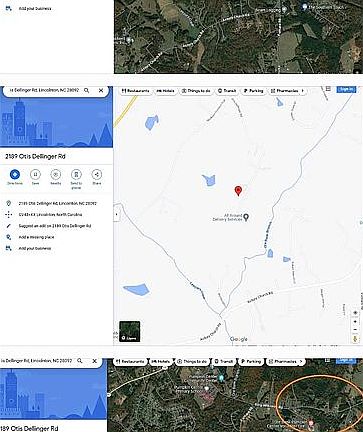Click plus code icon beside Lincolnton row
The width and height of the screenshot is (363, 432).
9,215
